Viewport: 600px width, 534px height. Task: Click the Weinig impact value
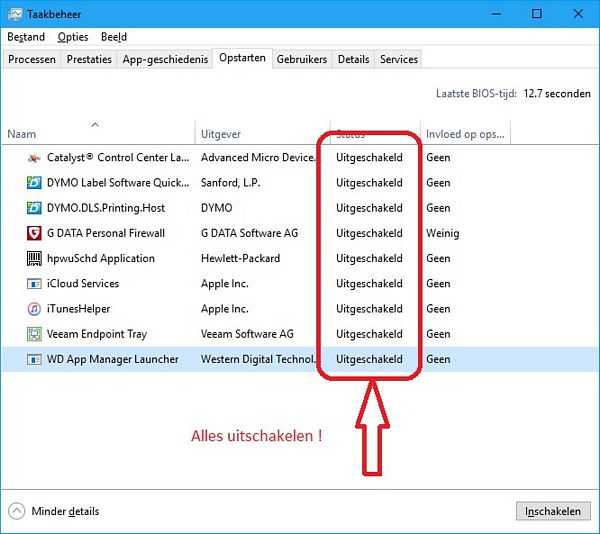click(443, 233)
